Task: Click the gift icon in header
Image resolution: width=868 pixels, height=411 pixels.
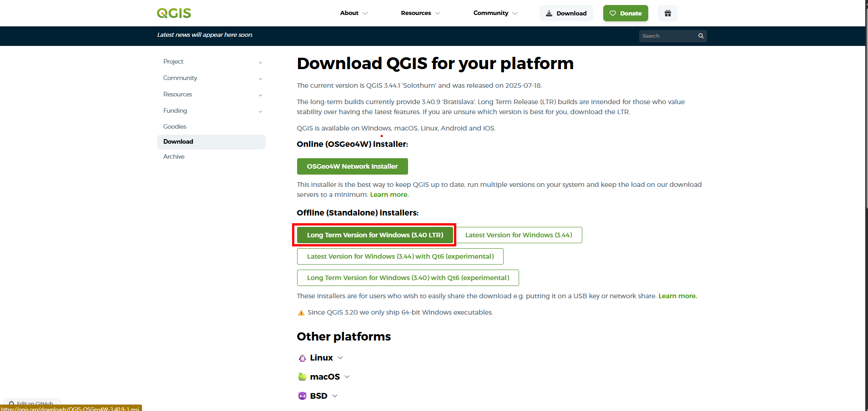Action: click(667, 13)
